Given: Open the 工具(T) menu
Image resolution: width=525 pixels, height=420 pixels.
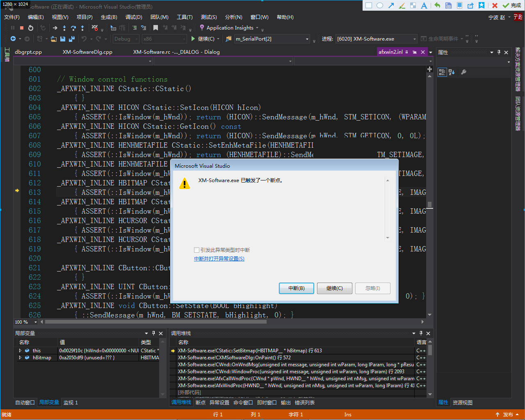Looking at the screenshot, I should 185,17.
